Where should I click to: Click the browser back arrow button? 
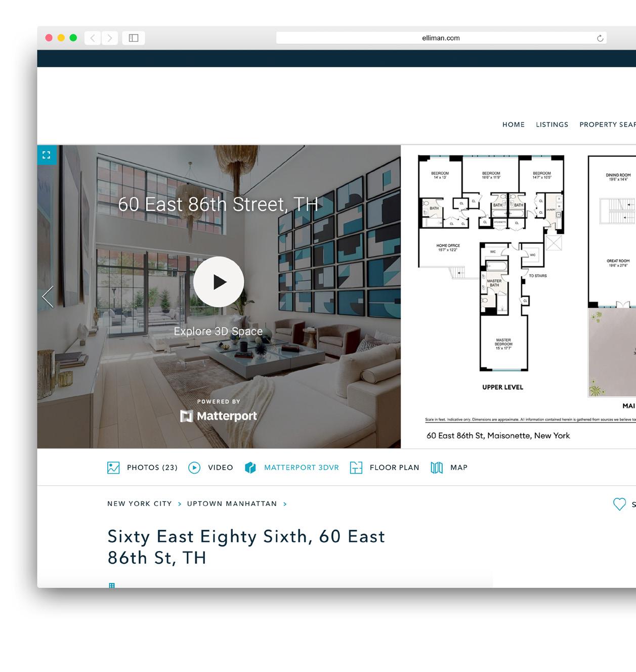coord(93,38)
